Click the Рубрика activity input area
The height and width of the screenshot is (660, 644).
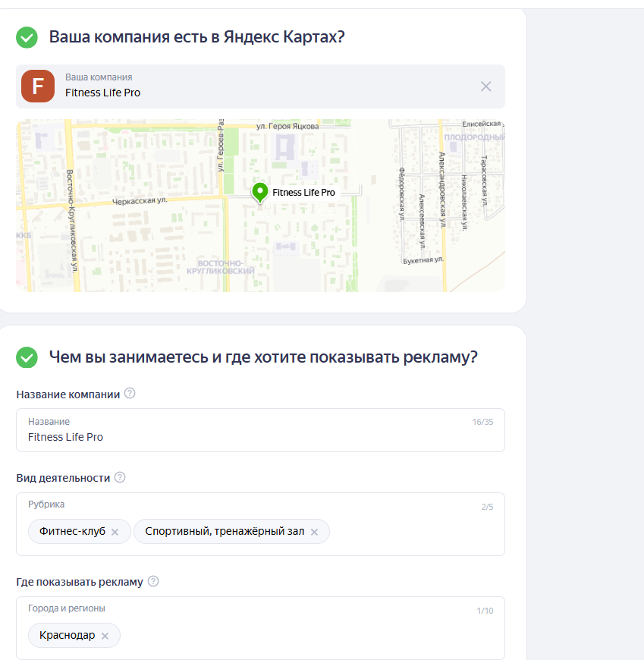[260, 524]
